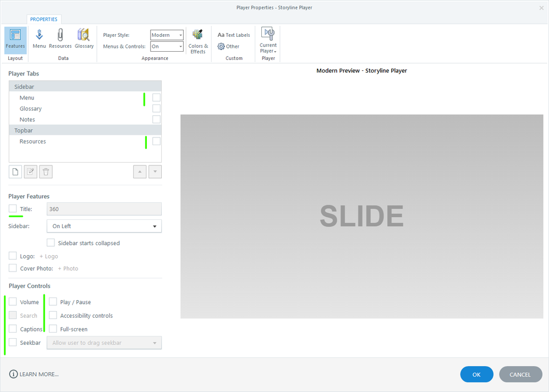Enable the Title checkbox
Screen dimensions: 549x392
[13, 209]
